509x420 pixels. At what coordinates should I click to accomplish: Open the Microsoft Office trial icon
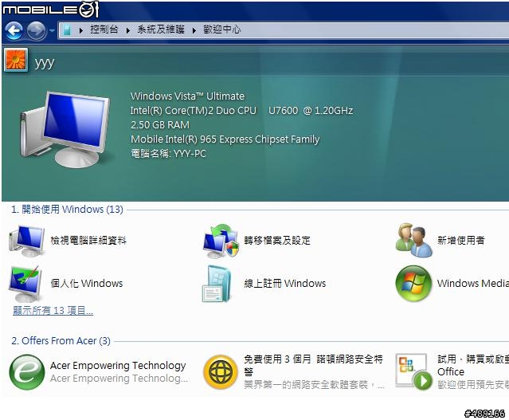(414, 372)
